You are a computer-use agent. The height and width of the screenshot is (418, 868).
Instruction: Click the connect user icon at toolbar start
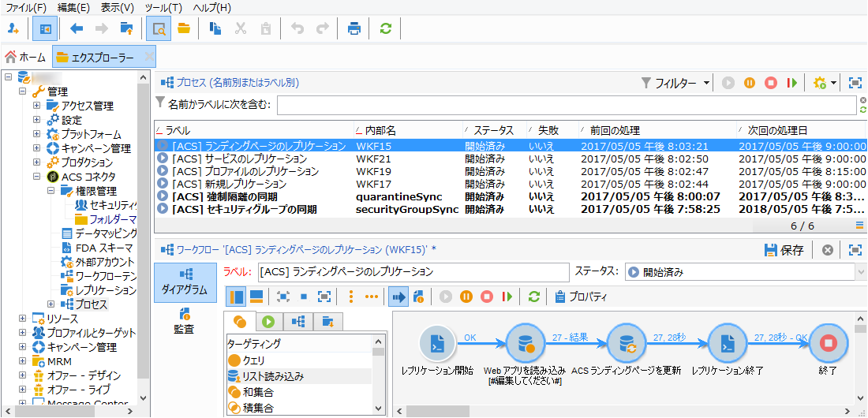(14, 29)
